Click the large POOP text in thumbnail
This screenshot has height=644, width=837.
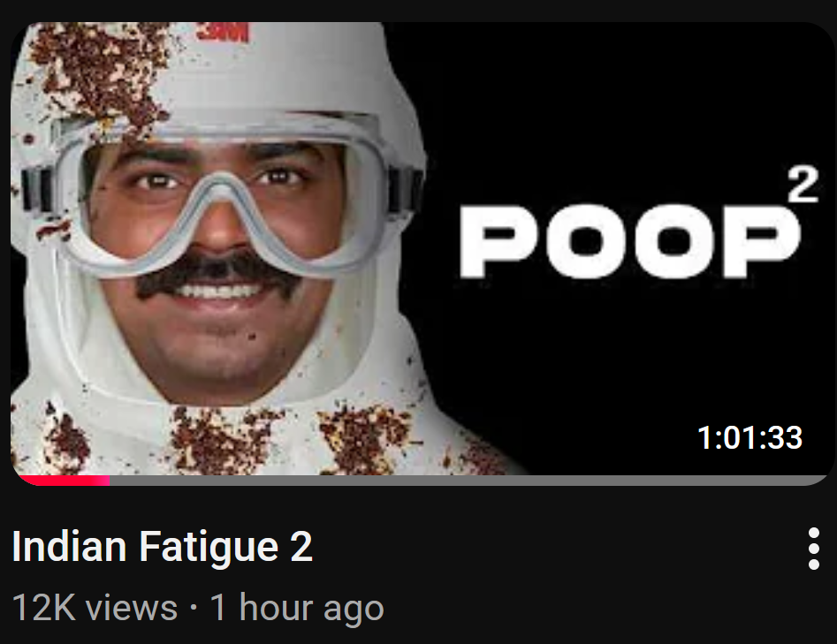tap(630, 241)
